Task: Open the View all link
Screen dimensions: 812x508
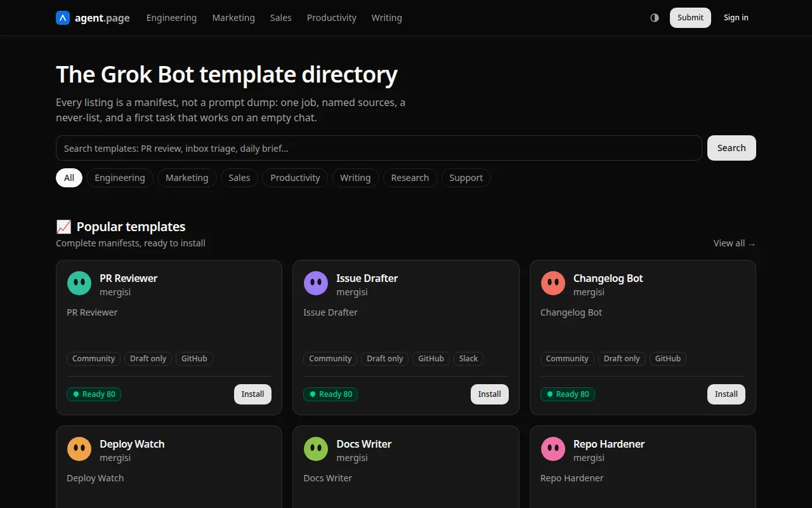Action: click(x=735, y=243)
